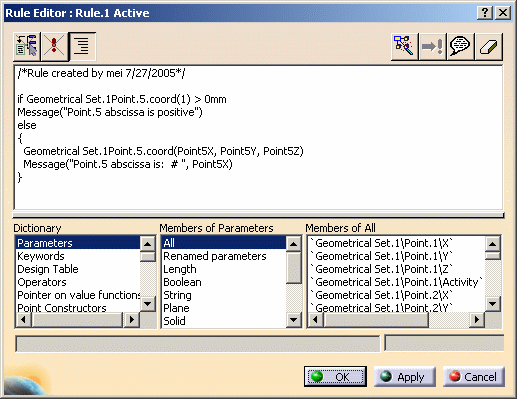The width and height of the screenshot is (517, 399).
Task: Click the empty parameter value input field
Action: 197,344
